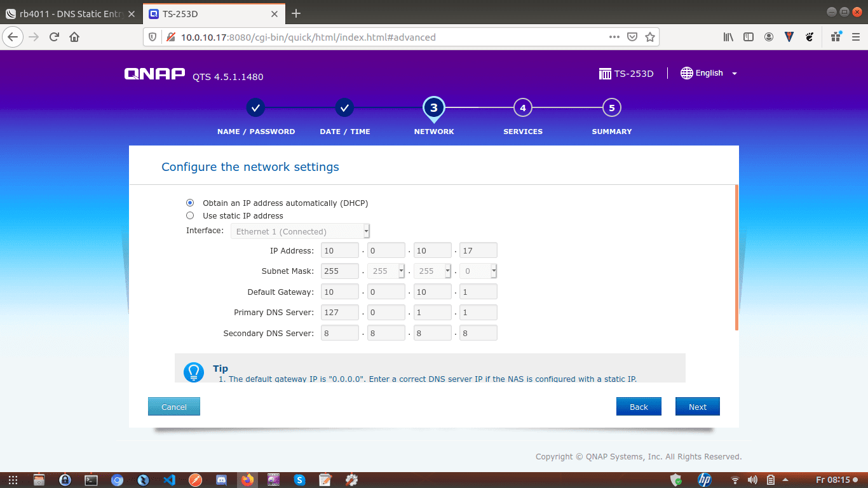
Task: Save page to Pocket icon
Action: [632, 37]
